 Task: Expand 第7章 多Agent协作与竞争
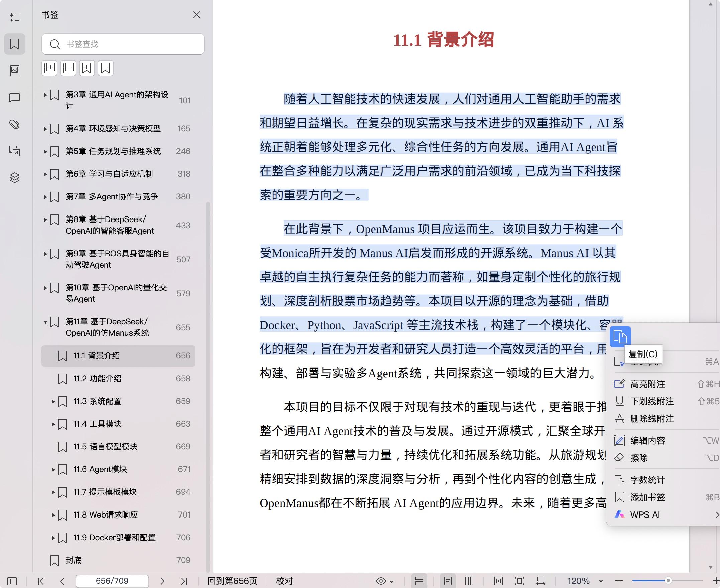tap(45, 197)
